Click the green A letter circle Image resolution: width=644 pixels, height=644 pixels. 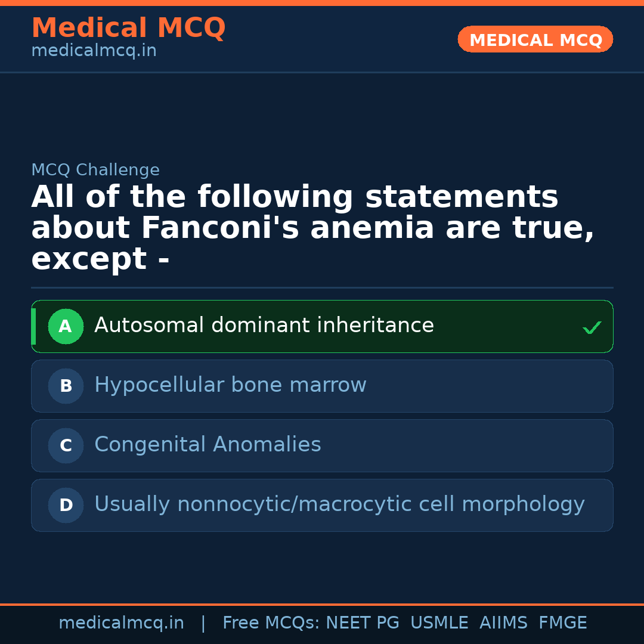click(66, 326)
